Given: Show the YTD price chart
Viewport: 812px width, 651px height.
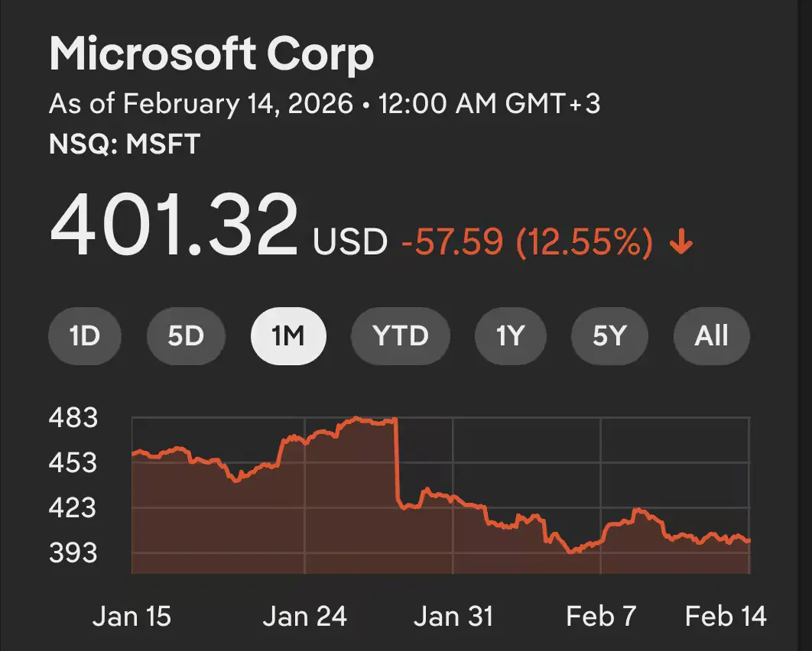Looking at the screenshot, I should 400,335.
